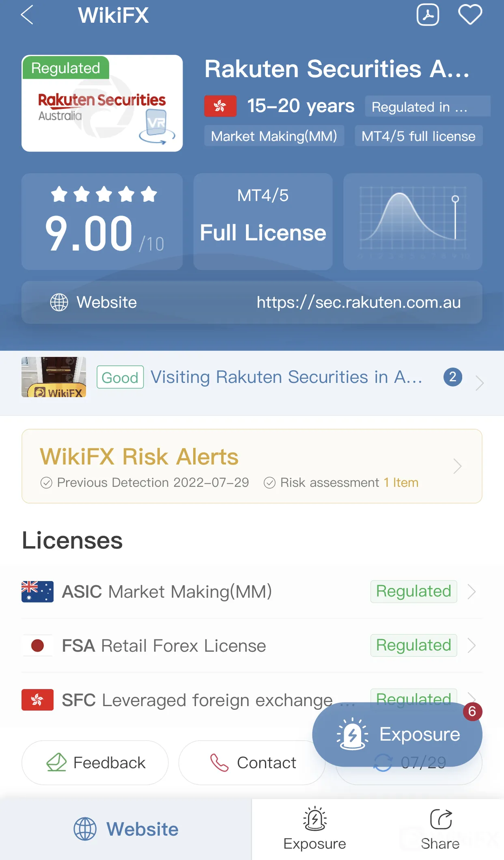The image size is (504, 860).
Task: Open the 9.00 rating score card
Action: coord(102,222)
